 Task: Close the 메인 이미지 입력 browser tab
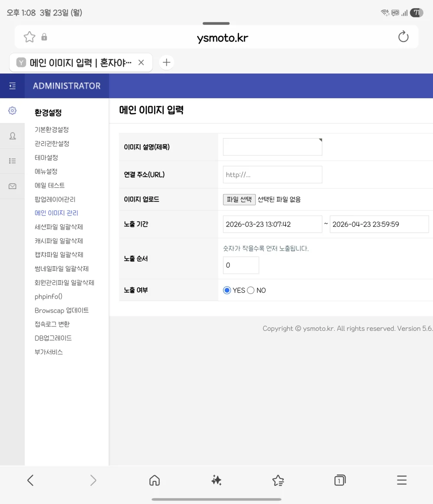[141, 62]
